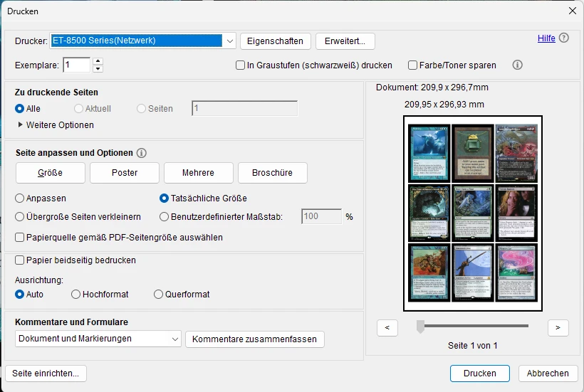The width and height of the screenshot is (584, 392).
Task: Expand Weitere Optionen disclosure triangle
Action: click(x=21, y=125)
